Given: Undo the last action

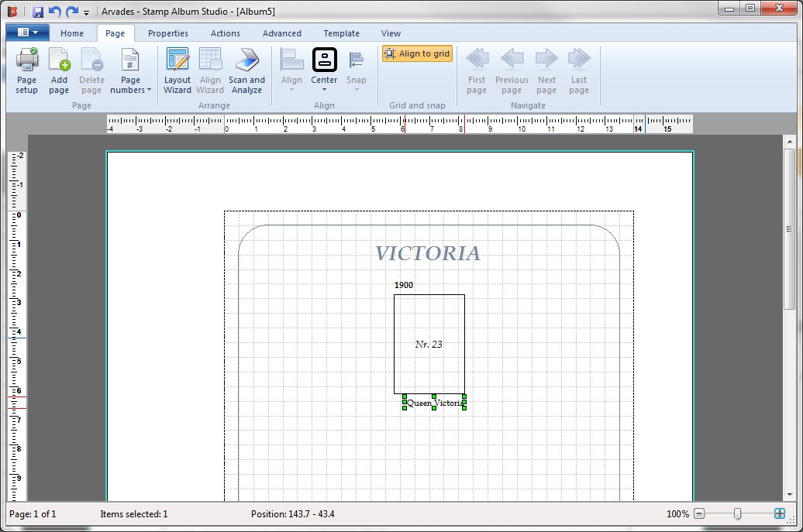Looking at the screenshot, I should (x=55, y=12).
